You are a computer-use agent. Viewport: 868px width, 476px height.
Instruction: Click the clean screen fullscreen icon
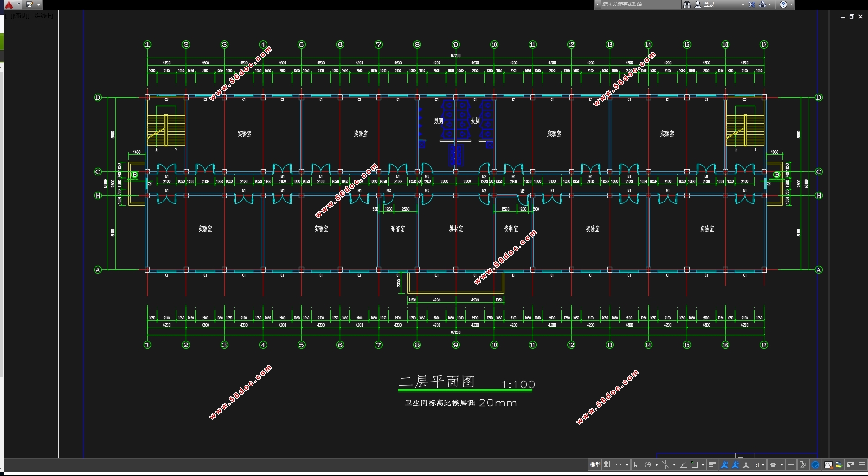coord(850,465)
